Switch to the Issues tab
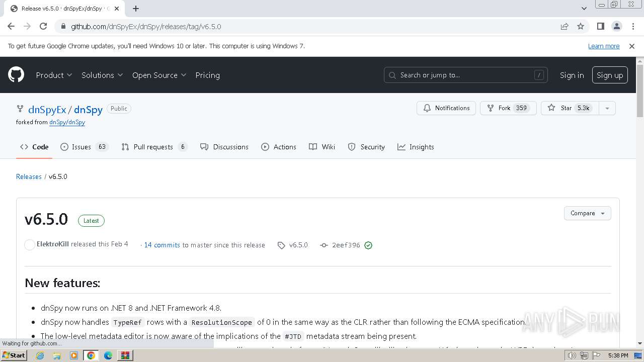This screenshot has height=362, width=644. point(84,147)
